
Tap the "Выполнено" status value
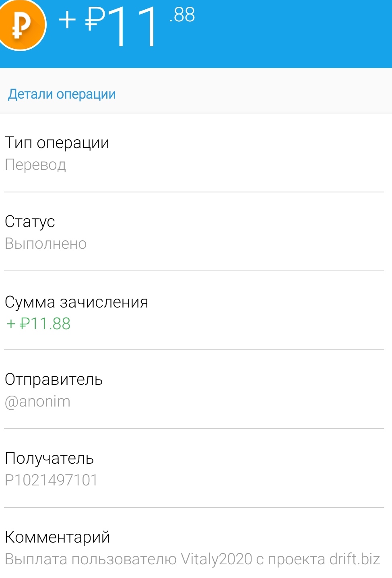[46, 244]
